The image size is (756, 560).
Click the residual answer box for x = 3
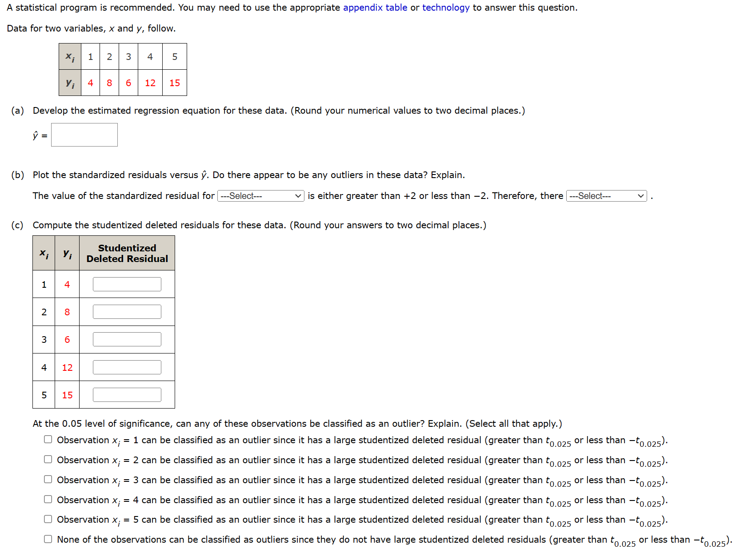pyautogui.click(x=127, y=339)
